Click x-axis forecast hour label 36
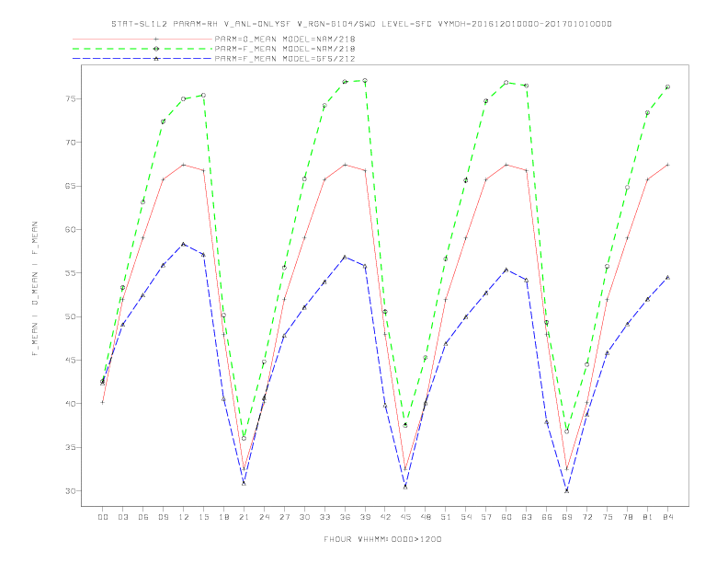728x563 pixels. [345, 517]
